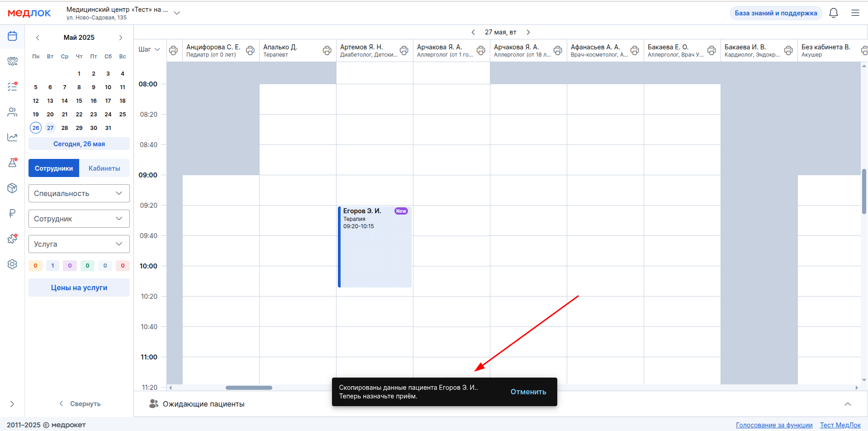Screen dimensions: 868x431
Task: Open База знаний и поддержка
Action: pos(776,13)
